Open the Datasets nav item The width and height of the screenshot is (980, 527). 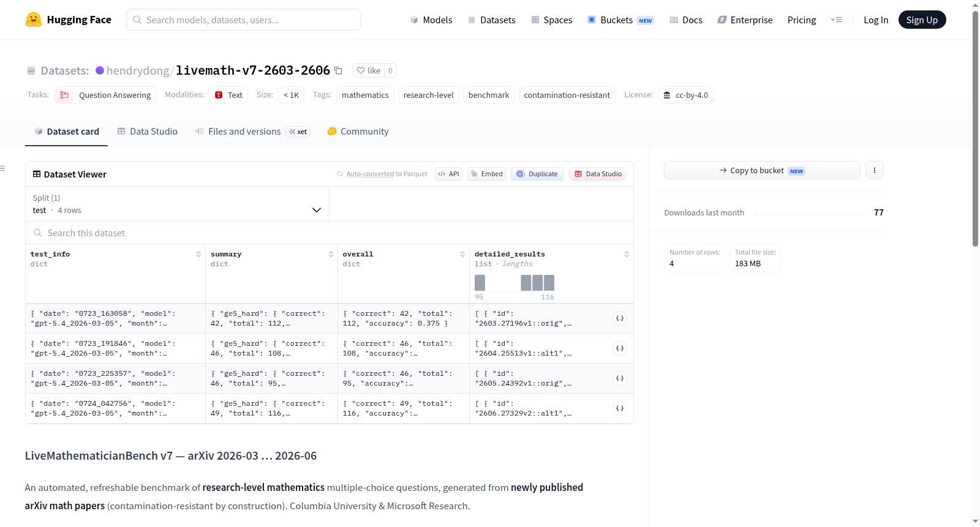tap(491, 20)
